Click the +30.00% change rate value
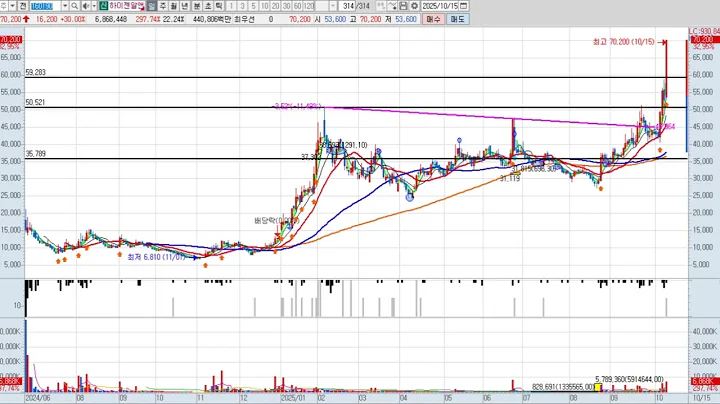720x404 pixels. pyautogui.click(x=73, y=19)
